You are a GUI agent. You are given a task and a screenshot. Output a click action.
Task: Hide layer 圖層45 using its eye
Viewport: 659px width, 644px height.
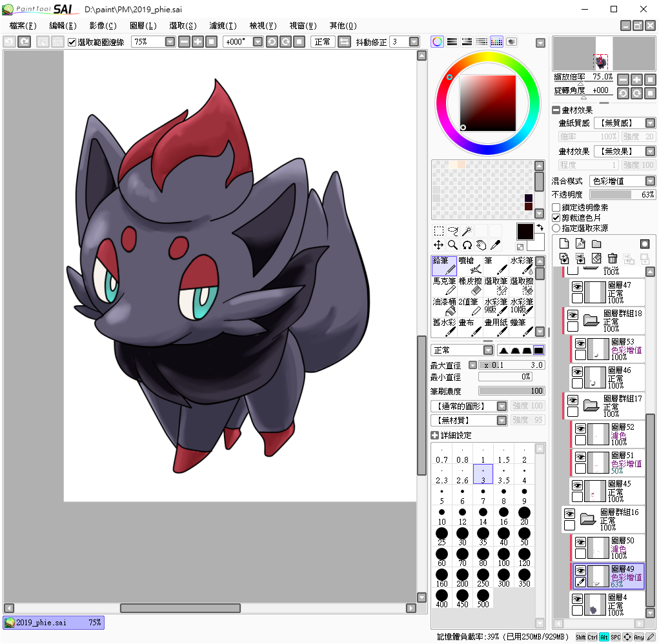[578, 485]
